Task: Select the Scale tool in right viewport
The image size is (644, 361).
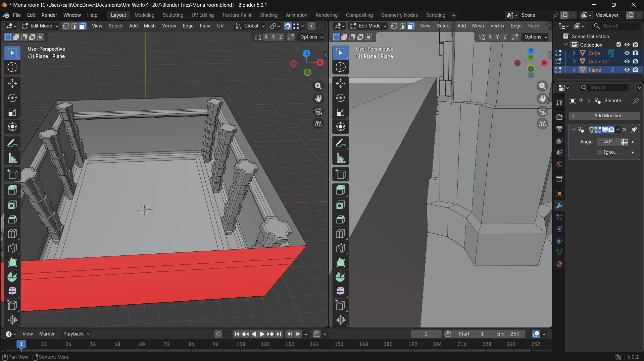Action: pyautogui.click(x=341, y=113)
